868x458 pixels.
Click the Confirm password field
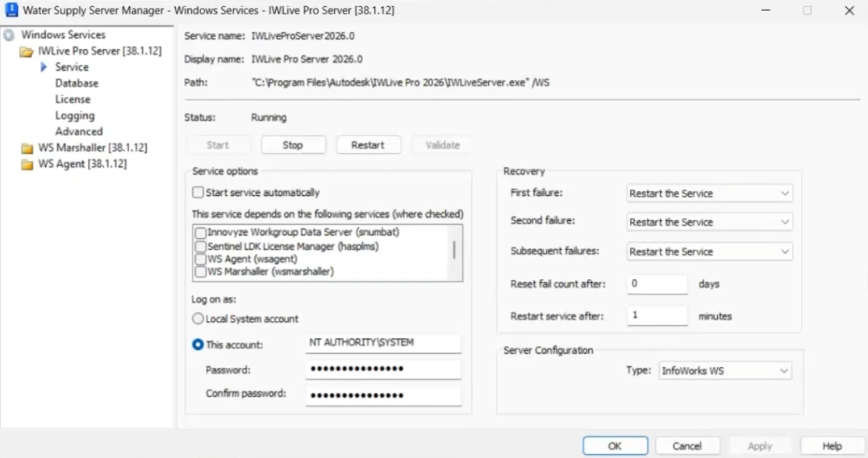click(x=383, y=396)
